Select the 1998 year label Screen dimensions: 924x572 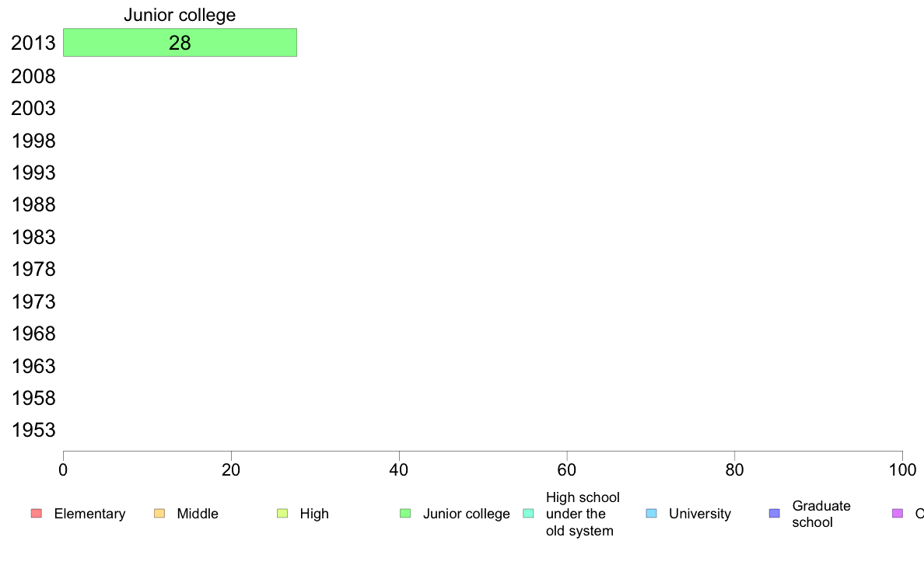33,141
